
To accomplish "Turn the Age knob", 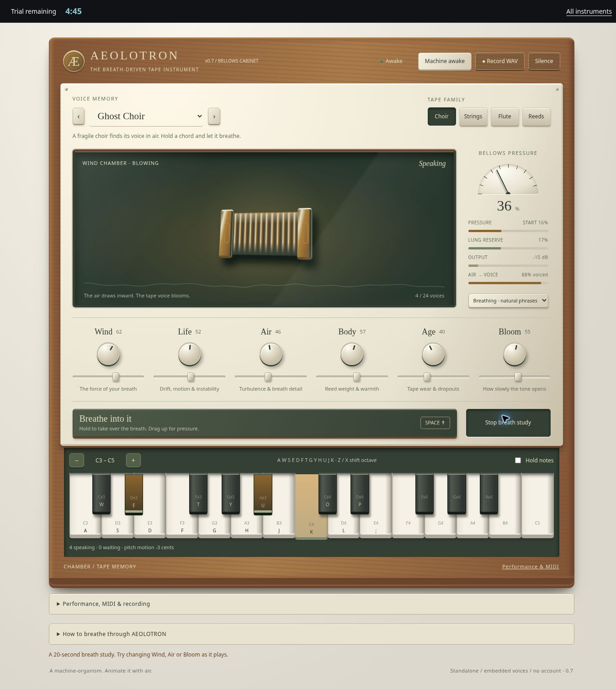I will [433, 354].
